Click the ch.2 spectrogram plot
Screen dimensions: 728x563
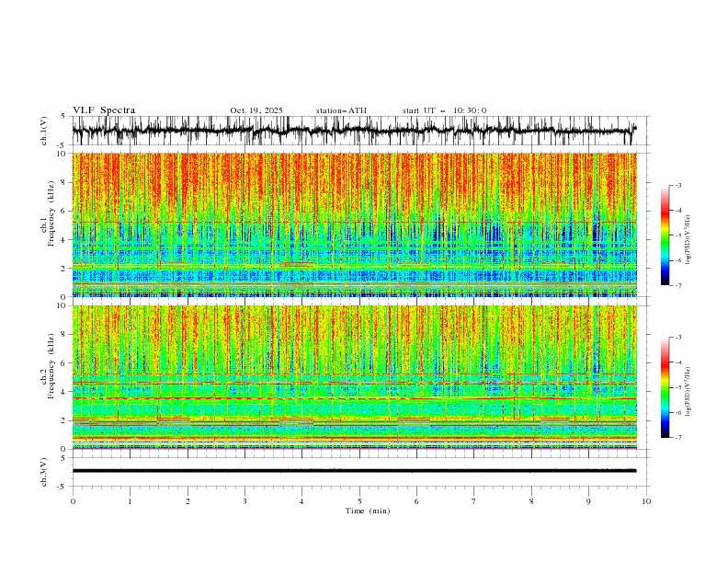(355, 377)
